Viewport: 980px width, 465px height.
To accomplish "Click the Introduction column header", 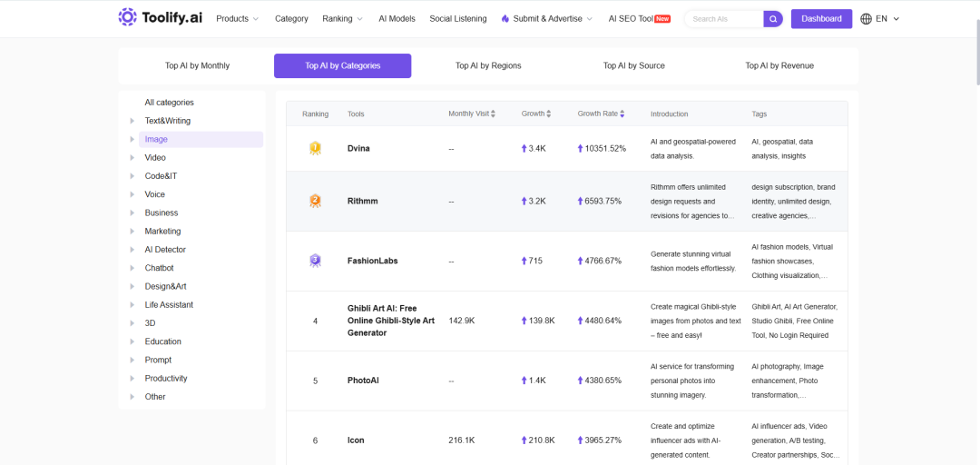I will 670,114.
